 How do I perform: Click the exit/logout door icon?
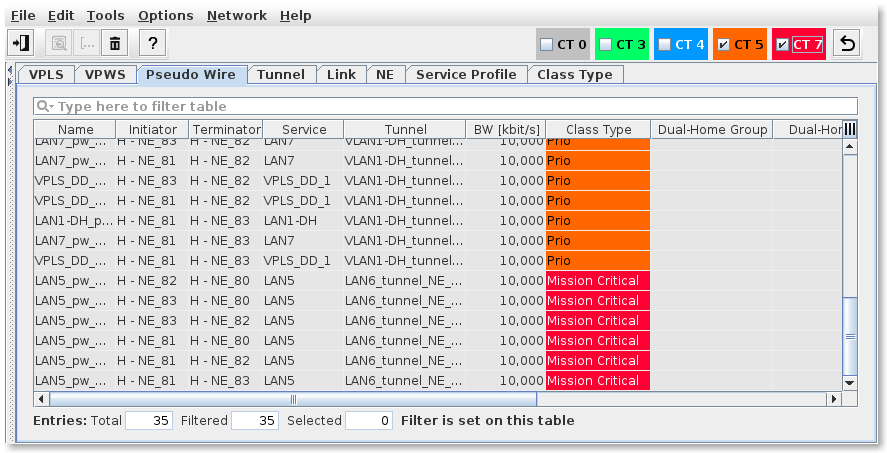tap(21, 43)
